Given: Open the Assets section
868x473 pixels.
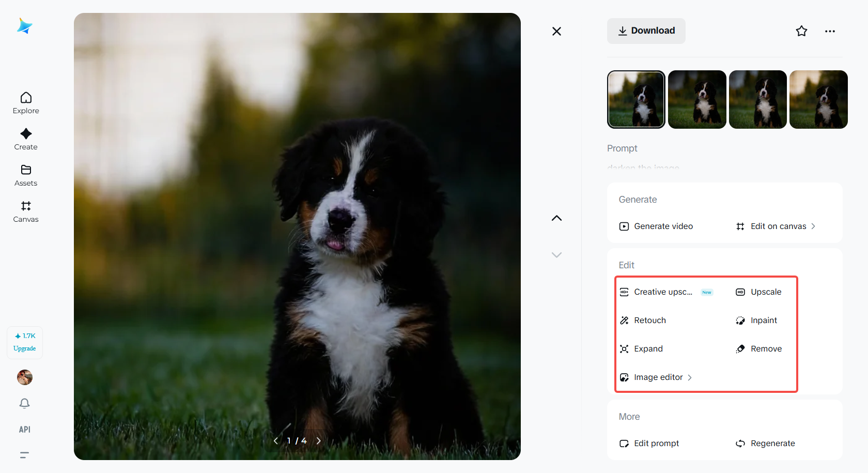Looking at the screenshot, I should 25,175.
